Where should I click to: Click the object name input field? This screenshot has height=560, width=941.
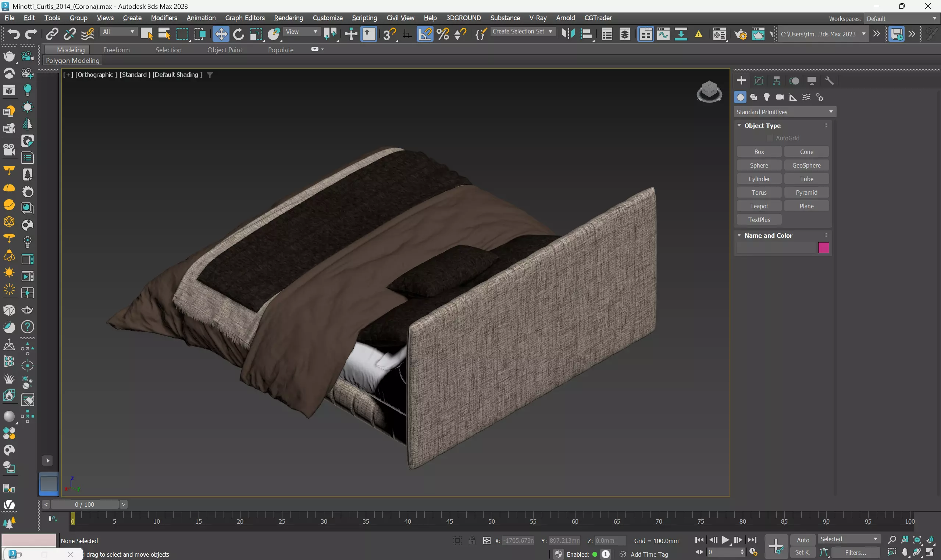pyautogui.click(x=776, y=248)
